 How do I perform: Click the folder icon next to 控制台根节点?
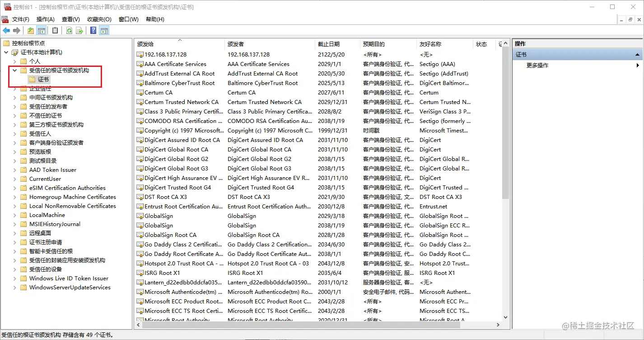point(6,43)
